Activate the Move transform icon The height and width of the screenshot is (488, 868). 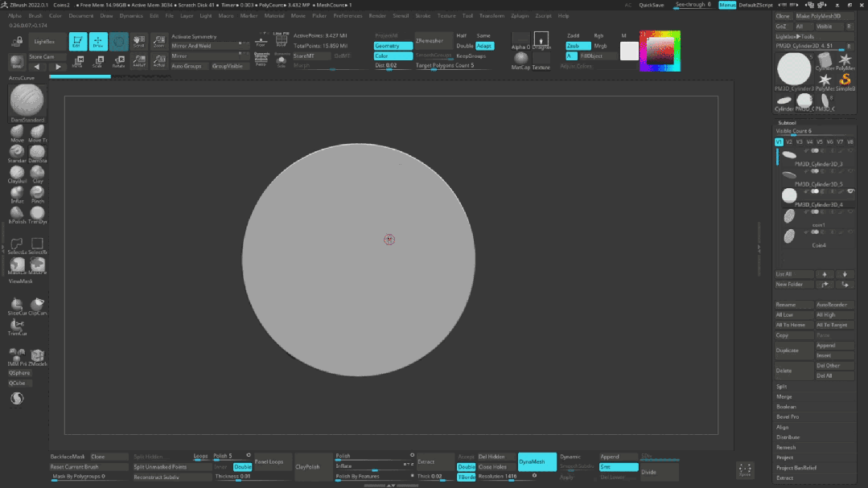pos(78,61)
